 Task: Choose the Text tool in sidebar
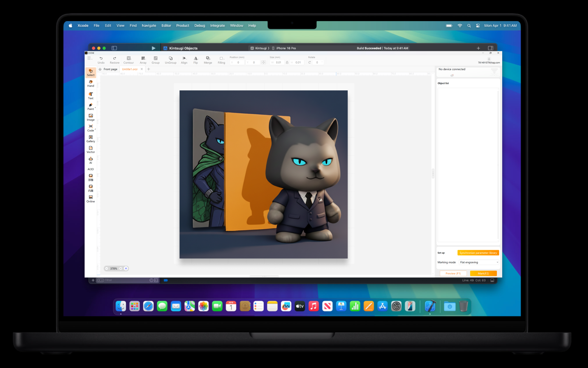pyautogui.click(x=91, y=96)
